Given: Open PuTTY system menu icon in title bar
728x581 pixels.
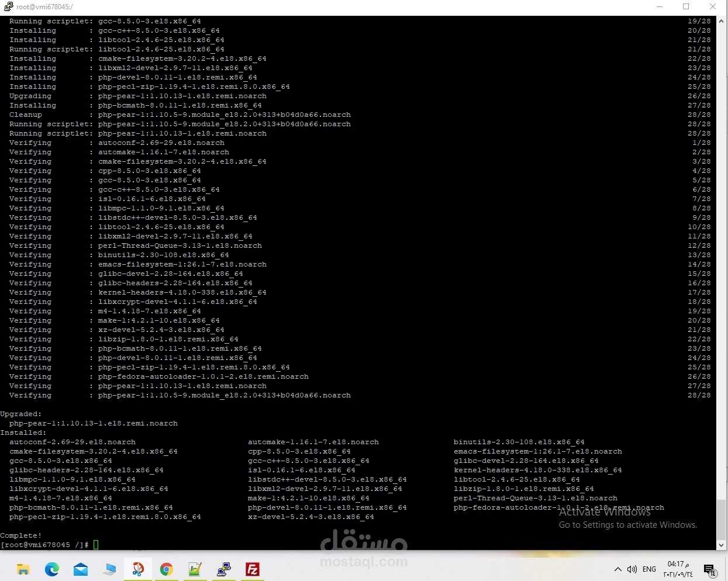Looking at the screenshot, I should click(8, 6).
